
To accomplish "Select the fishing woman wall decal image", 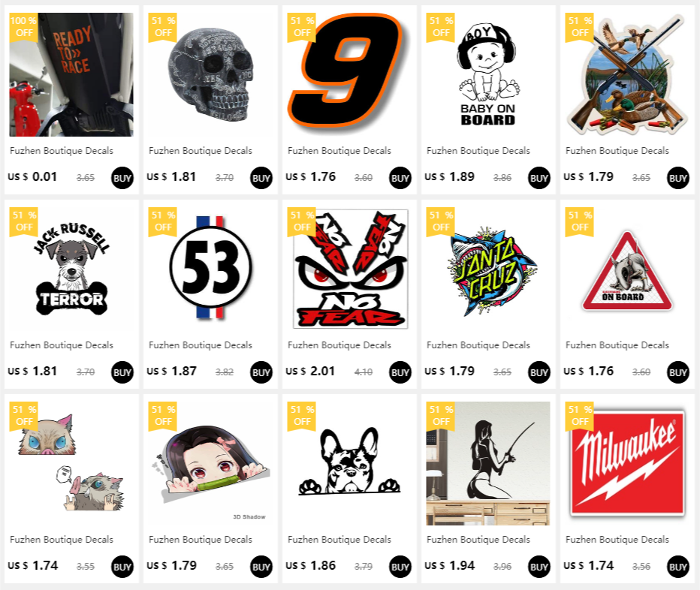I will coord(488,463).
